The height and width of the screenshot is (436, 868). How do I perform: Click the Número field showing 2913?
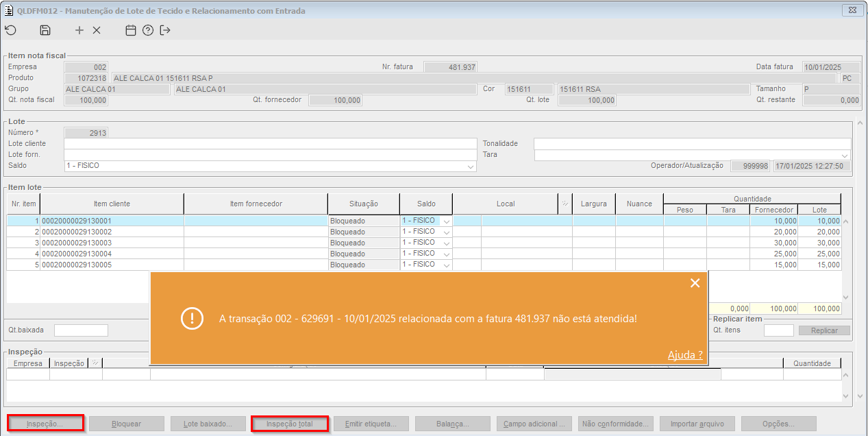point(86,133)
